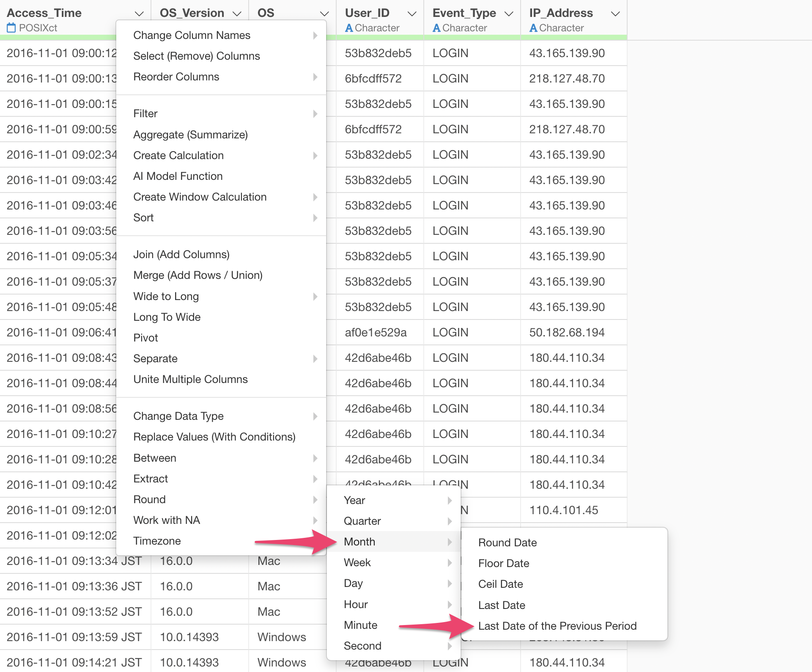Open the Event_Type column dropdown chevron
Screen dimensions: 812x672
pyautogui.click(x=509, y=14)
